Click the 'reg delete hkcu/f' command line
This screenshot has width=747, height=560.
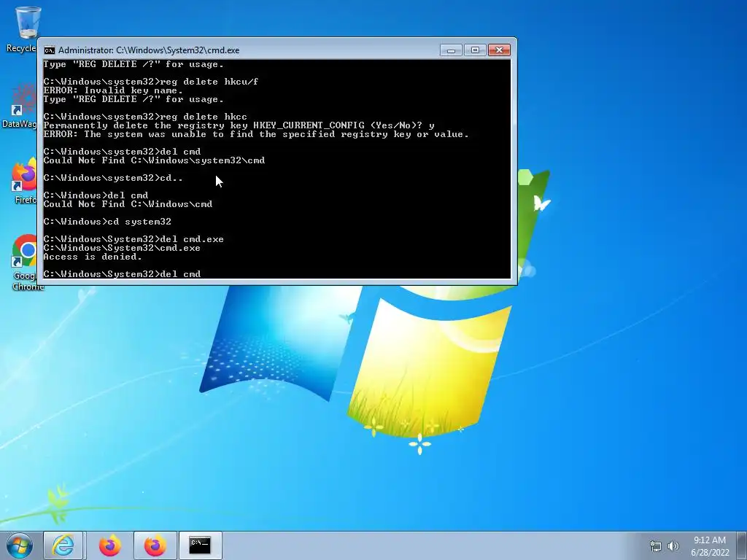(151, 82)
